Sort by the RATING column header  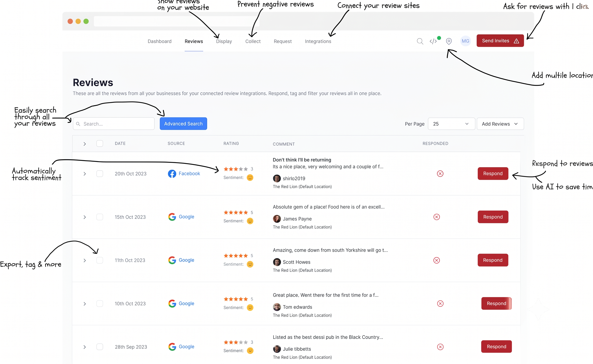click(x=231, y=144)
